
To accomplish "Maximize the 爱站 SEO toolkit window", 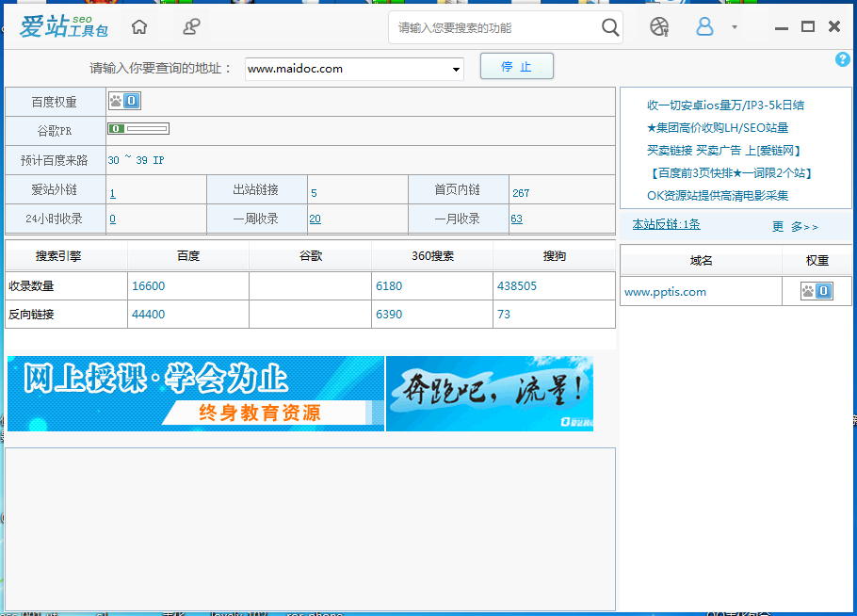I will (808, 26).
